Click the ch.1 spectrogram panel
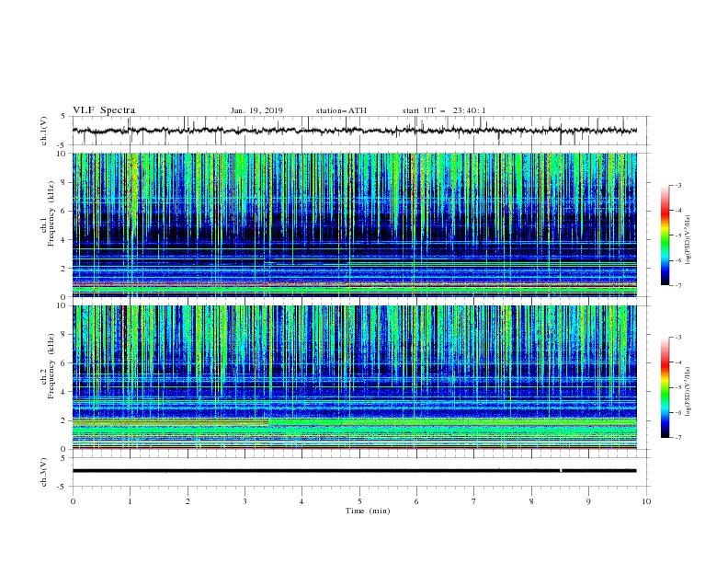 coord(354,224)
